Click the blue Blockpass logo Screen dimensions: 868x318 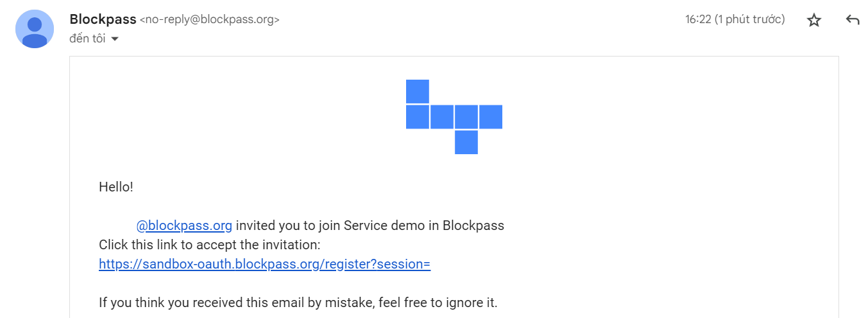point(454,117)
